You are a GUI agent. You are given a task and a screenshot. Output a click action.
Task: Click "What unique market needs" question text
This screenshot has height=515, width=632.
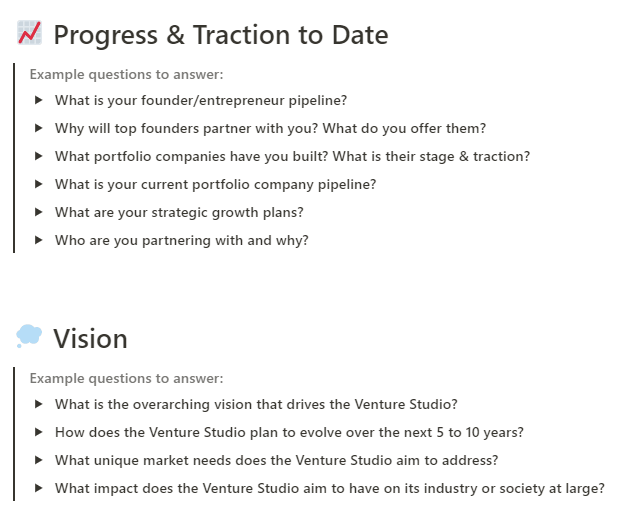276,460
